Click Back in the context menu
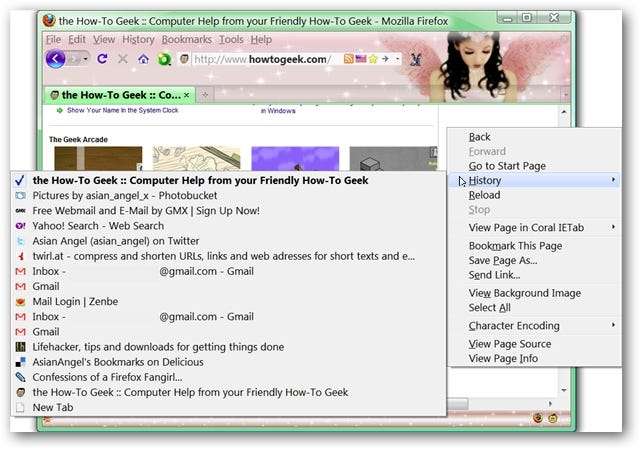This screenshot has width=640, height=450. [x=534, y=137]
